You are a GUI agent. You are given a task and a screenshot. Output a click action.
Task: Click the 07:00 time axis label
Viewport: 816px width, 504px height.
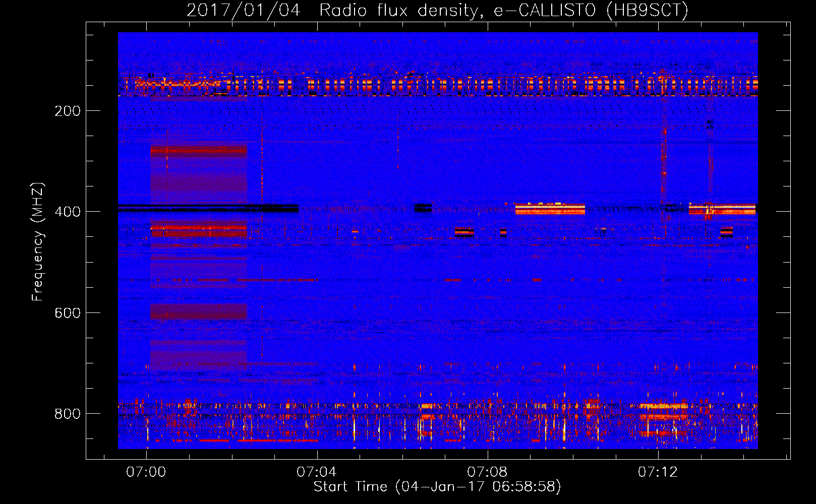tap(146, 472)
